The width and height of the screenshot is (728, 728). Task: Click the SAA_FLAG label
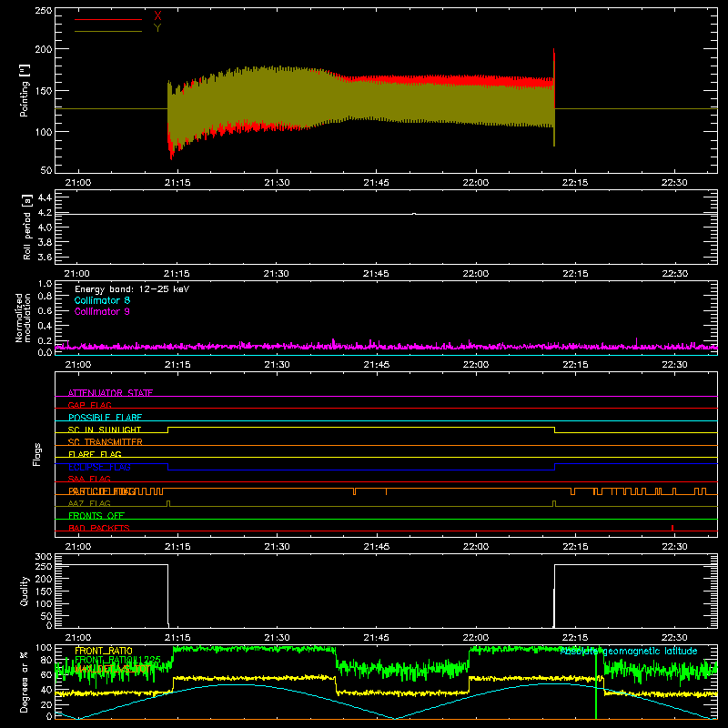click(x=89, y=479)
